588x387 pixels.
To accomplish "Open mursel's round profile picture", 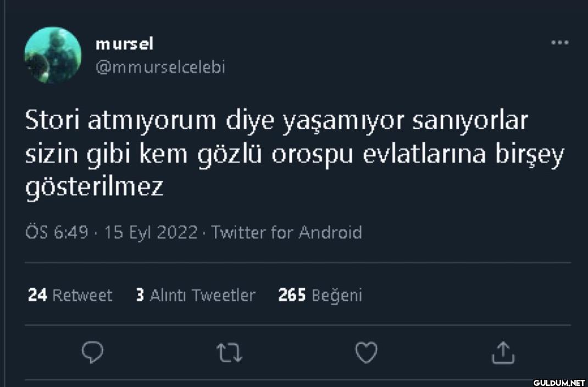I will (53, 55).
